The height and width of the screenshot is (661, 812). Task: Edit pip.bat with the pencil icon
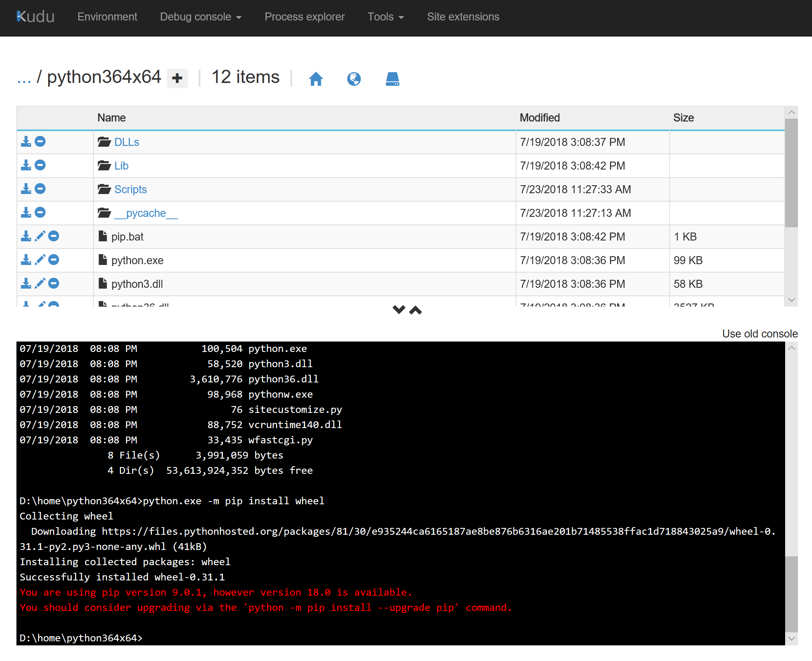[x=40, y=236]
